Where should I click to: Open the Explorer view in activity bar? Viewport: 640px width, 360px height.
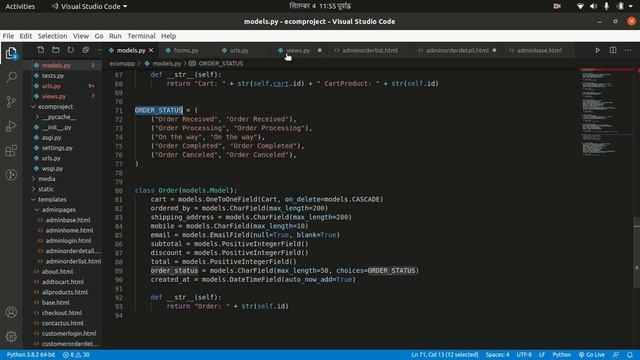point(11,53)
